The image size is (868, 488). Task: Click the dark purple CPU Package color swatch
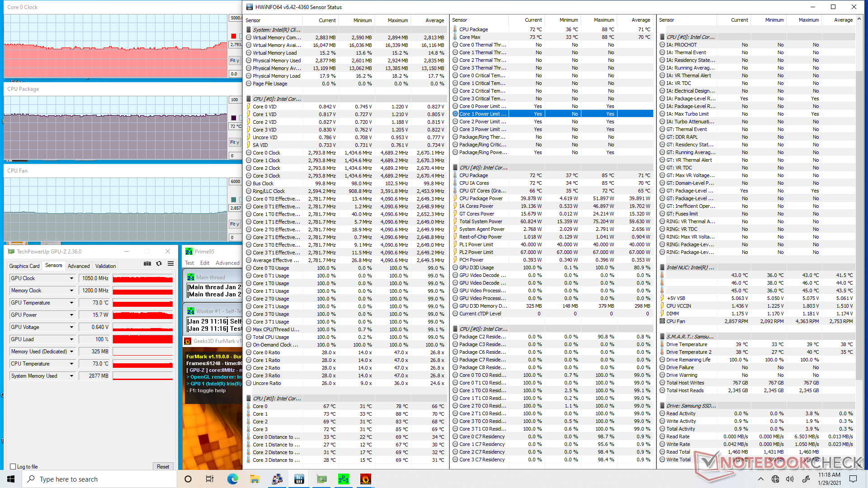(x=233, y=118)
